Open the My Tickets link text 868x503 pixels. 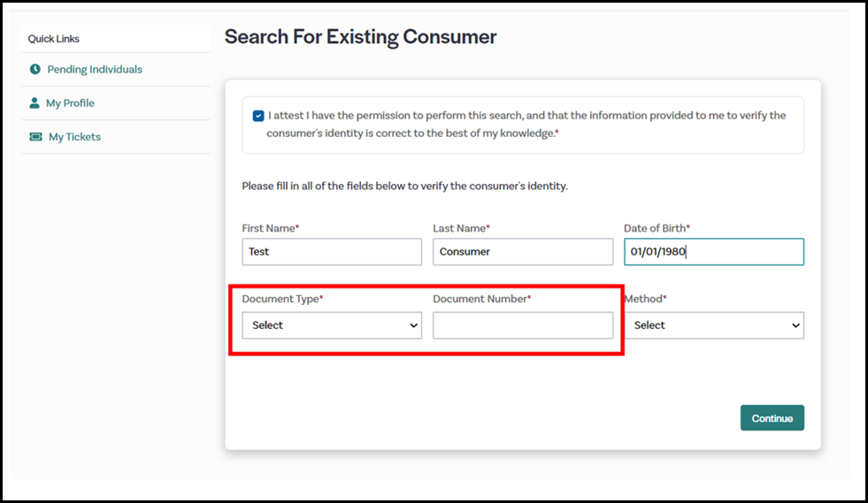pyautogui.click(x=74, y=137)
